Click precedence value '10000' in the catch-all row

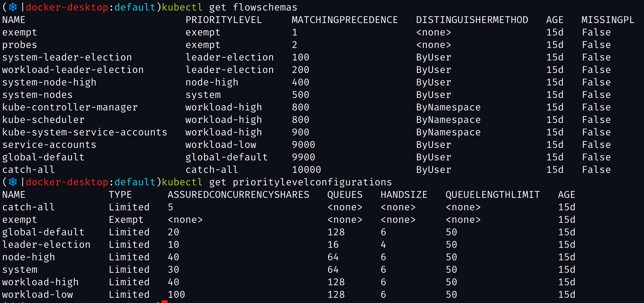307,170
